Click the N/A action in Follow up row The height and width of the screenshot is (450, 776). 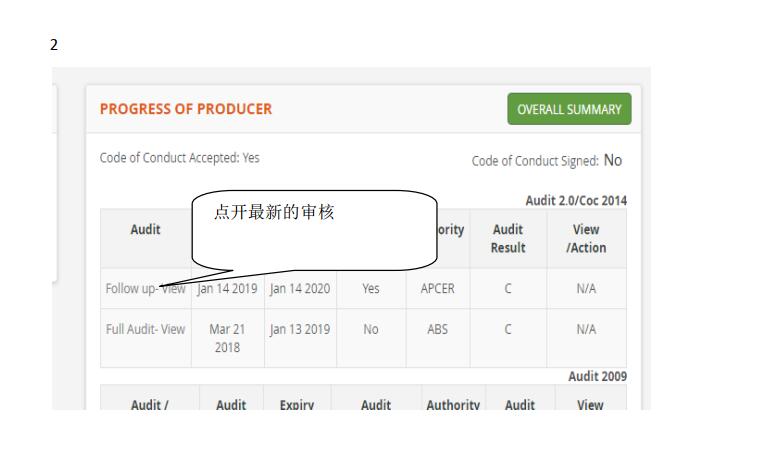pyautogui.click(x=586, y=289)
